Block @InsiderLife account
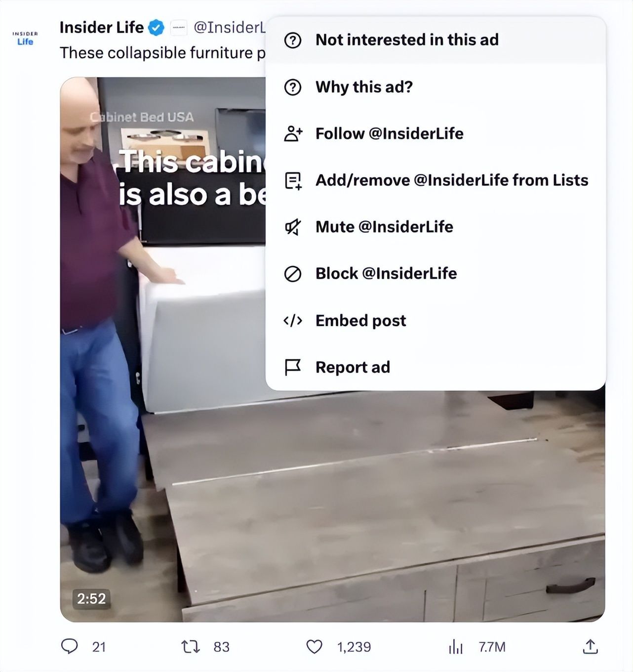 pos(386,273)
